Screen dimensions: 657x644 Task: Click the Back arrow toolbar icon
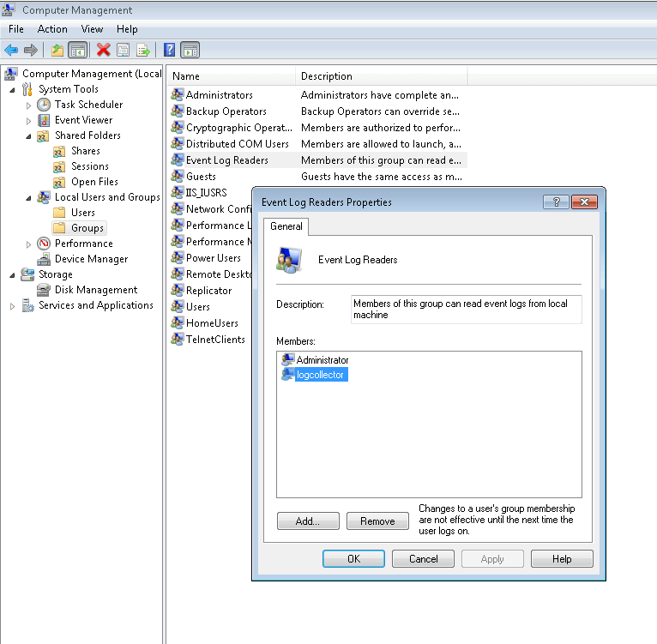click(x=11, y=51)
